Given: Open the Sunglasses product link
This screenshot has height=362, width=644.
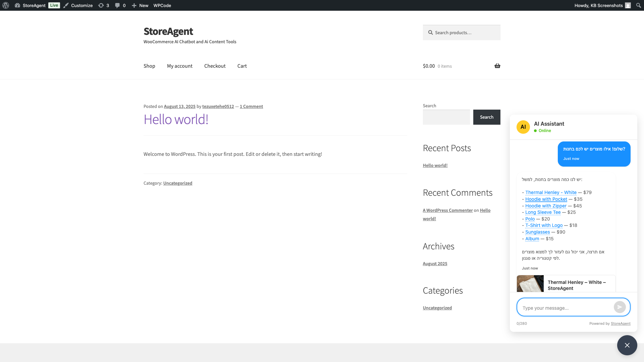Looking at the screenshot, I should [537, 232].
